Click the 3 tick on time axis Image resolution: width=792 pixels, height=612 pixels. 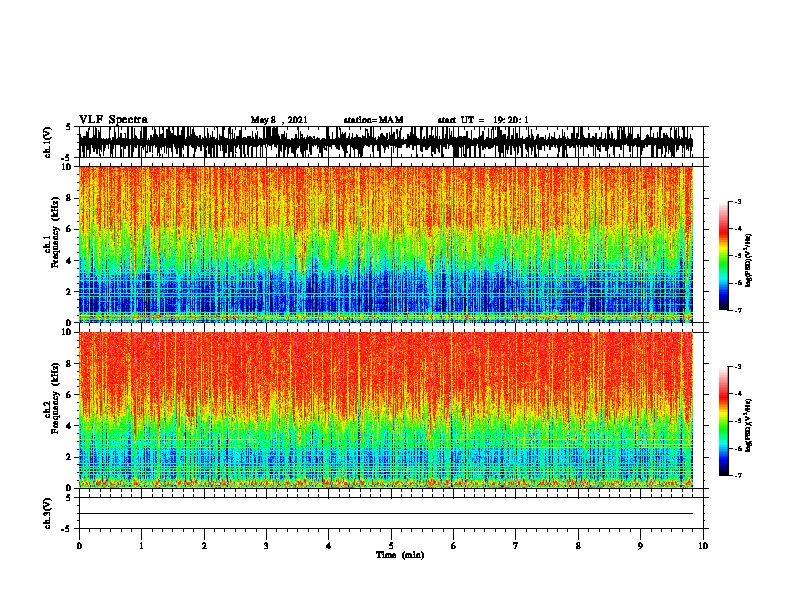pyautogui.click(x=266, y=546)
